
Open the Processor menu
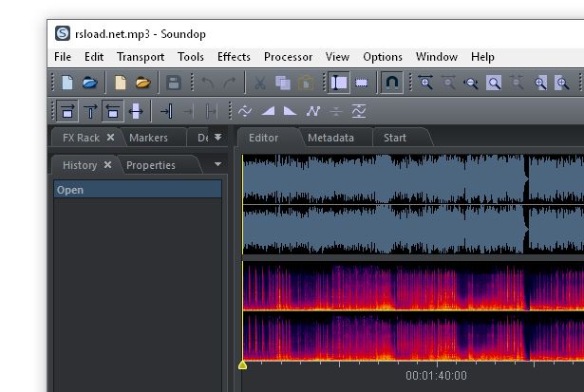[x=288, y=57]
